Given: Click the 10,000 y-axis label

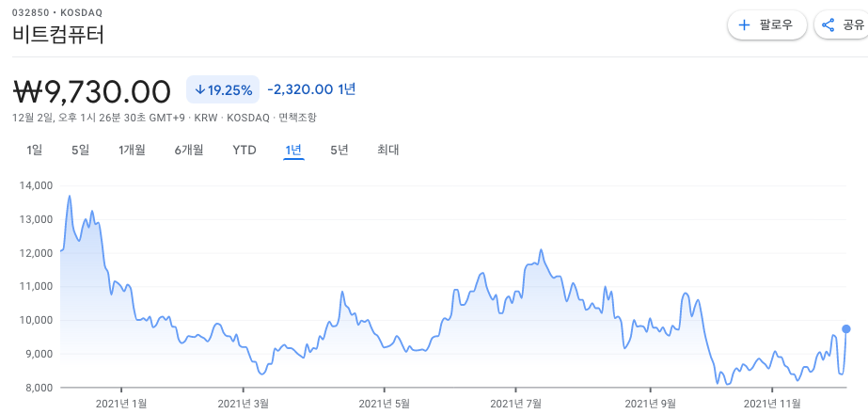Looking at the screenshot, I should pos(36,320).
